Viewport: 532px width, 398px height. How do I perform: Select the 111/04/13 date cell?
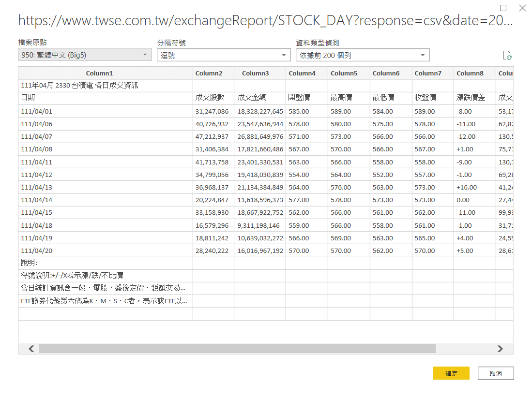click(37, 188)
